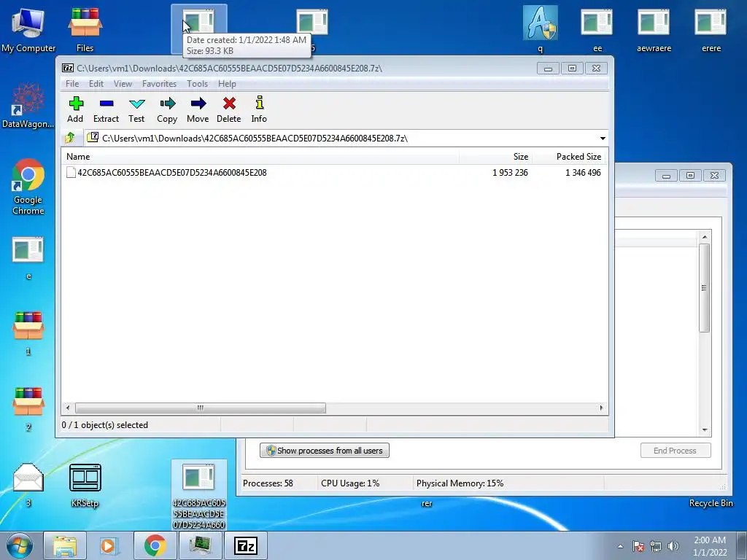The height and width of the screenshot is (560, 747).
Task: Click the Recycle Bin label on desktop
Action: (x=711, y=503)
